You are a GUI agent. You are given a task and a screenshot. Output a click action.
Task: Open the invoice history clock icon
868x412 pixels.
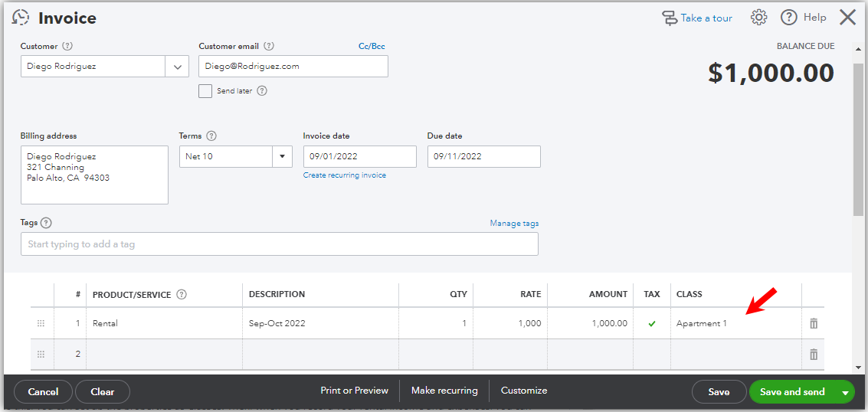pos(21,18)
